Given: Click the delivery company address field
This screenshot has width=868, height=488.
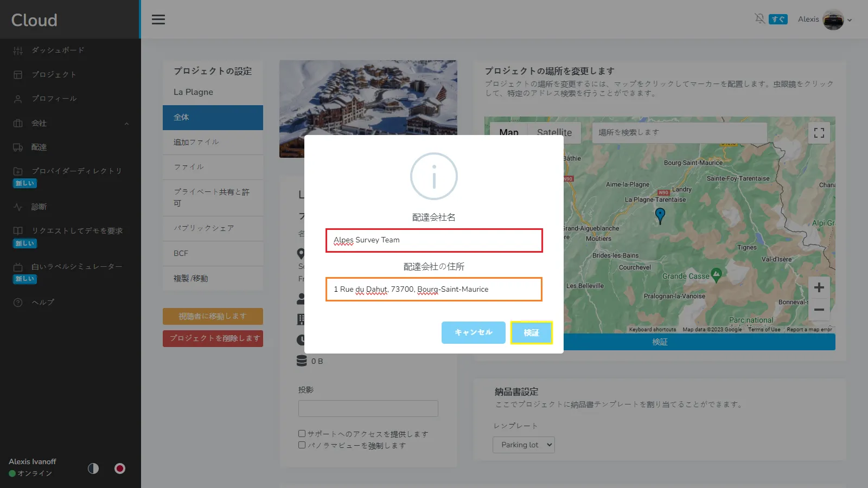Looking at the screenshot, I should [x=434, y=290].
